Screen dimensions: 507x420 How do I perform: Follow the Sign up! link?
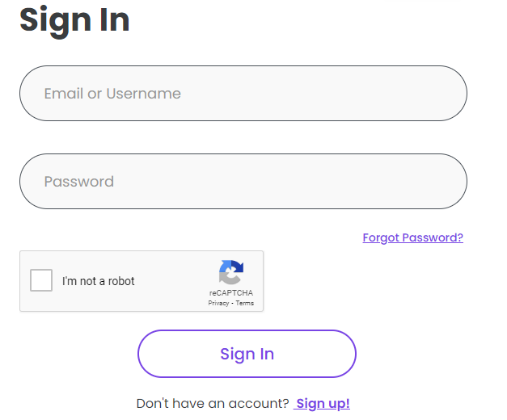322,404
